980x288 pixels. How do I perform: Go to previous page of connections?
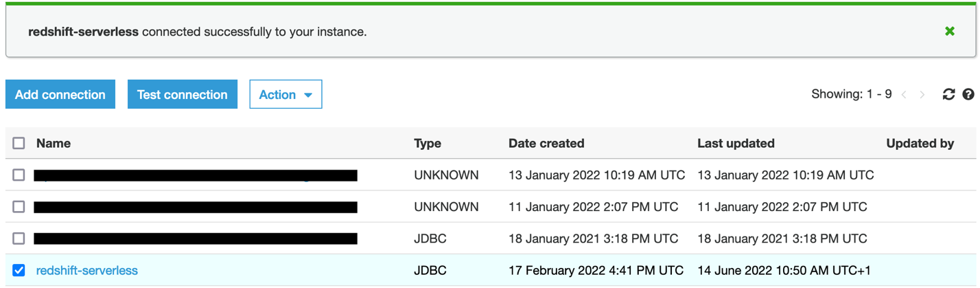904,95
